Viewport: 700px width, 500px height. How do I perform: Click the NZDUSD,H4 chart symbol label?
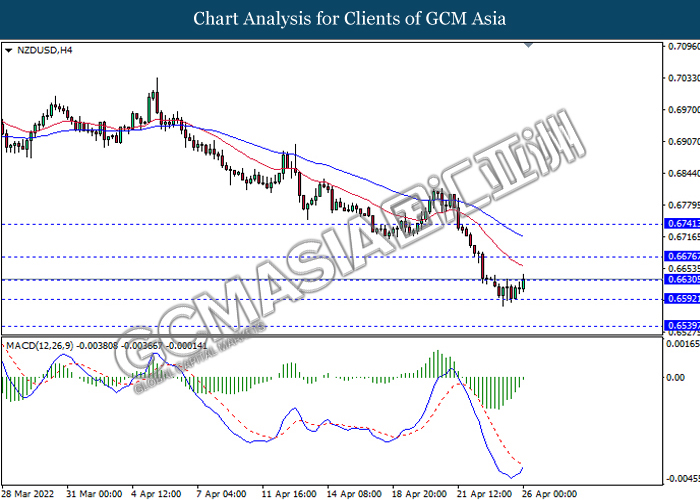pyautogui.click(x=45, y=50)
